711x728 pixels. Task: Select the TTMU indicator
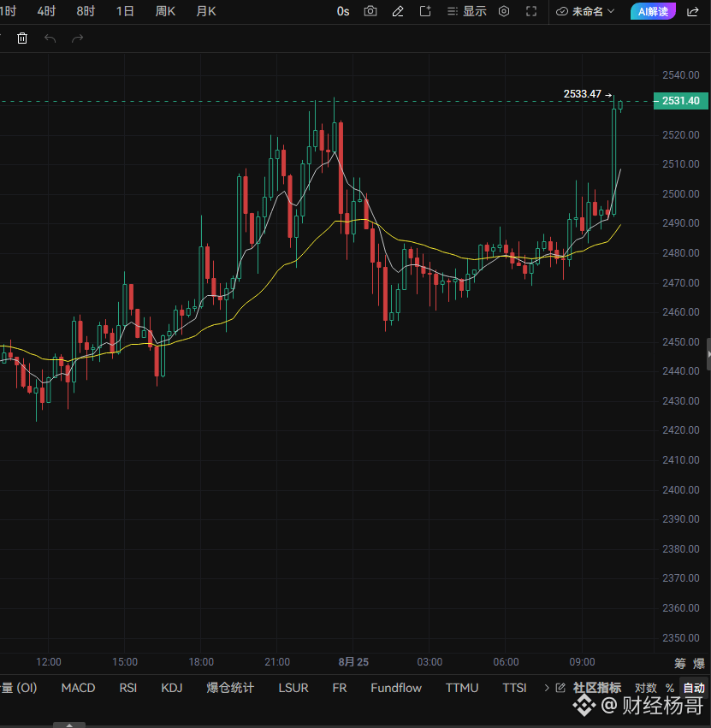tap(462, 688)
